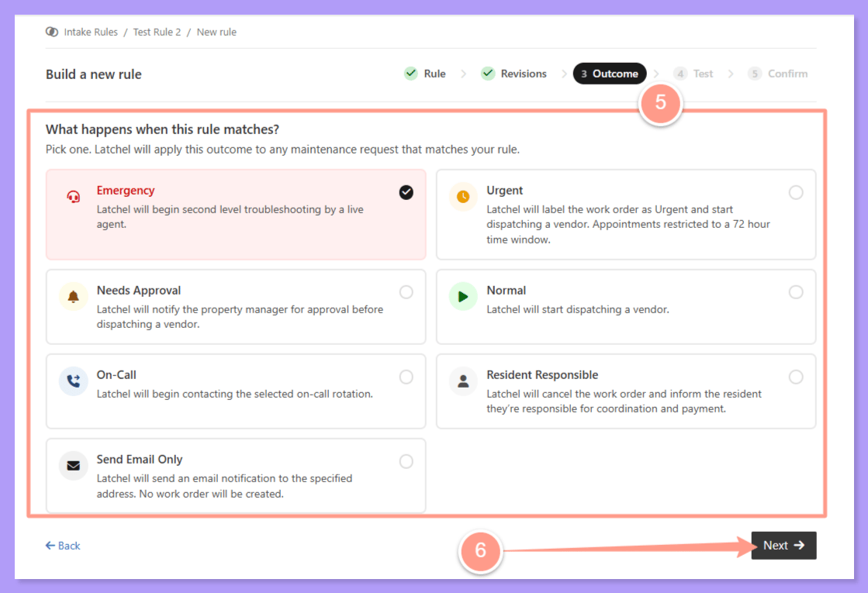Click the red headset Emergency icon
The image size is (868, 593).
pos(73,196)
